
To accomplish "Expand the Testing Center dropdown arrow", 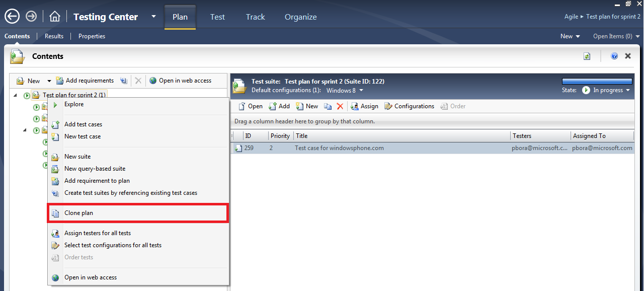I will click(x=153, y=17).
